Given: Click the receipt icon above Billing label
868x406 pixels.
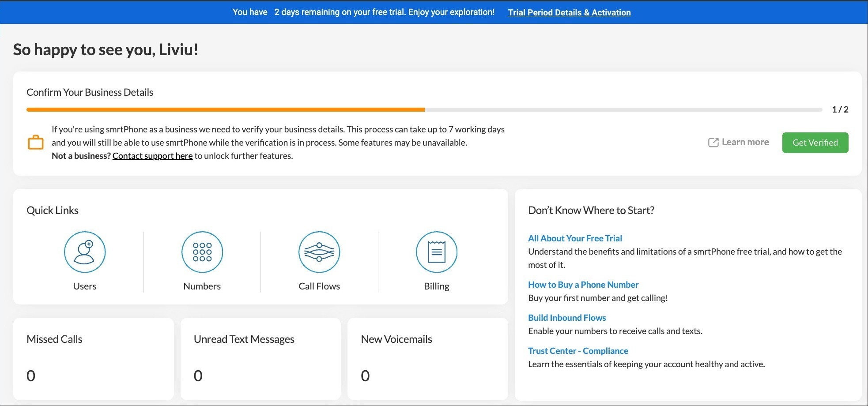Looking at the screenshot, I should (x=437, y=252).
